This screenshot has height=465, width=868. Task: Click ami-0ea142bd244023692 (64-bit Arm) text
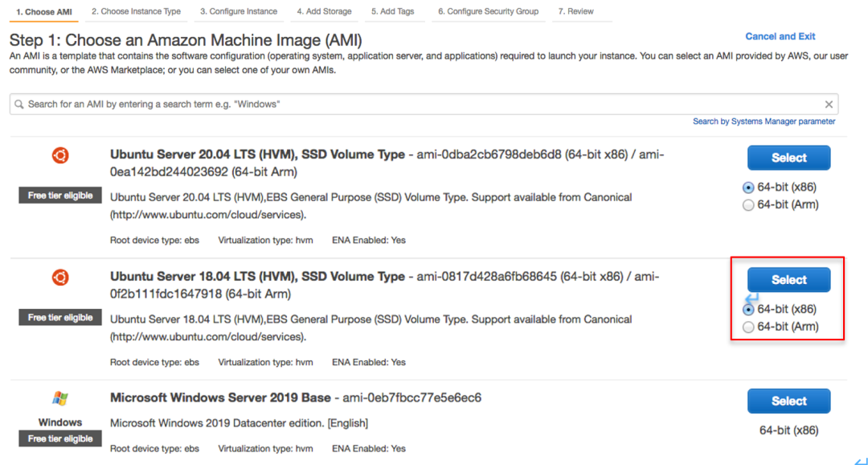pos(203,172)
